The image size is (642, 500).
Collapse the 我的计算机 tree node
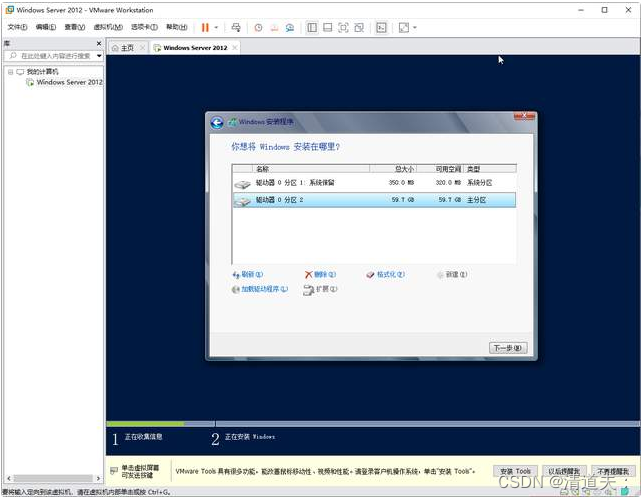[x=10, y=72]
